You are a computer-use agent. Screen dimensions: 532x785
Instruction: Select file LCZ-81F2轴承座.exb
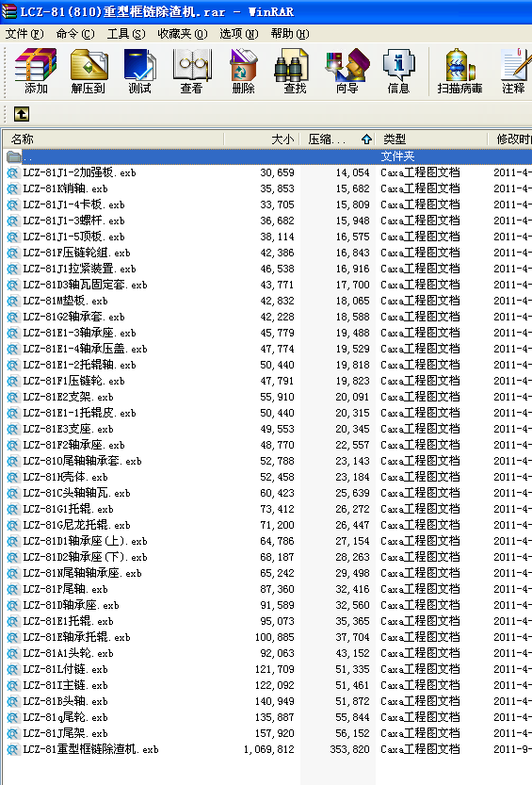(x=74, y=445)
